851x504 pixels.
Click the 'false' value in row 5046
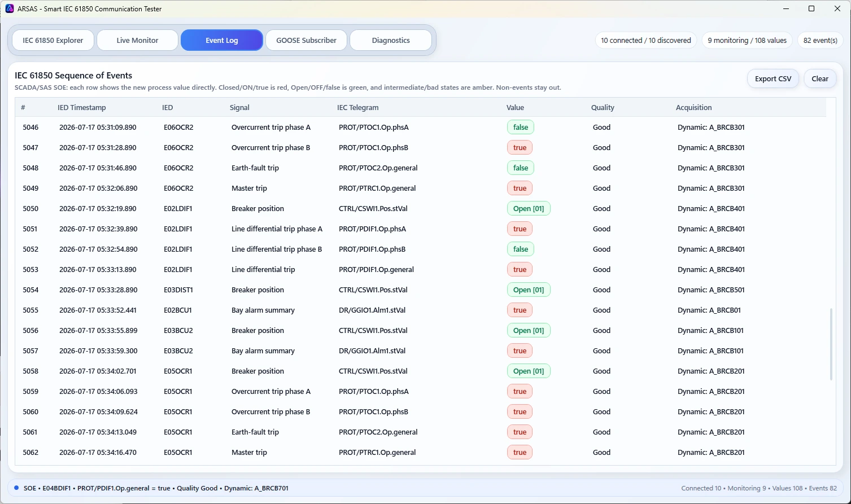point(521,127)
